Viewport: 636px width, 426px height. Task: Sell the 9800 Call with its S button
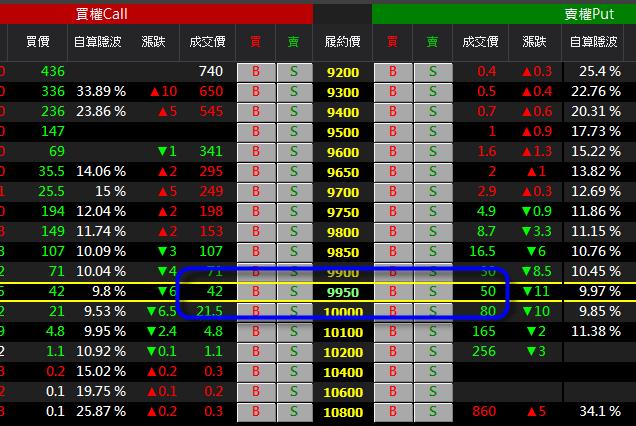294,232
